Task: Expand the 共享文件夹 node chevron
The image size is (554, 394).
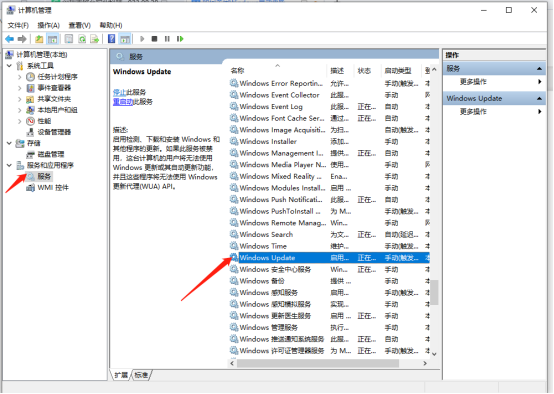Action: pyautogui.click(x=20, y=99)
